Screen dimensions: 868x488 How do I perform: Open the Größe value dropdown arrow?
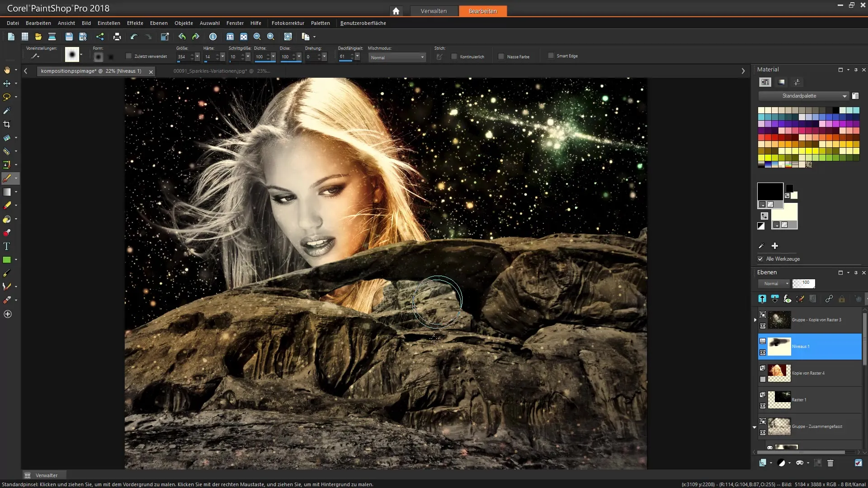[x=198, y=57]
